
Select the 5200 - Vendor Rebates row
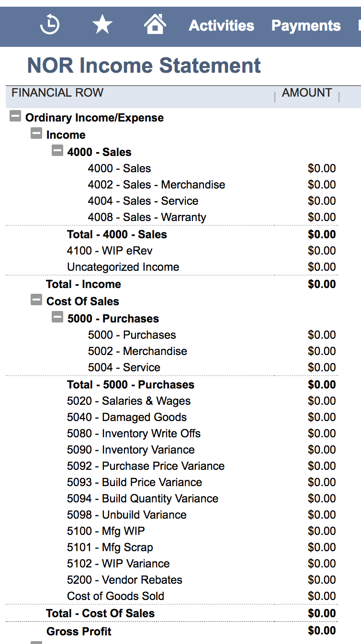coord(172,580)
